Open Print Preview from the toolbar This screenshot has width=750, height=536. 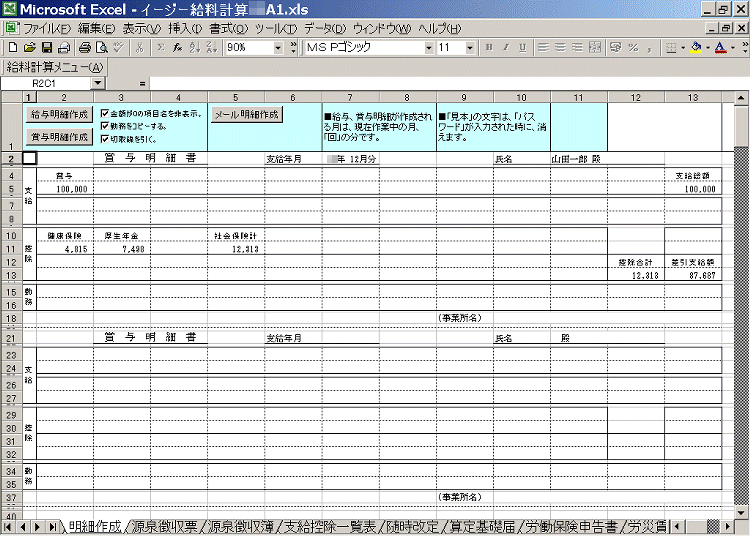point(101,47)
